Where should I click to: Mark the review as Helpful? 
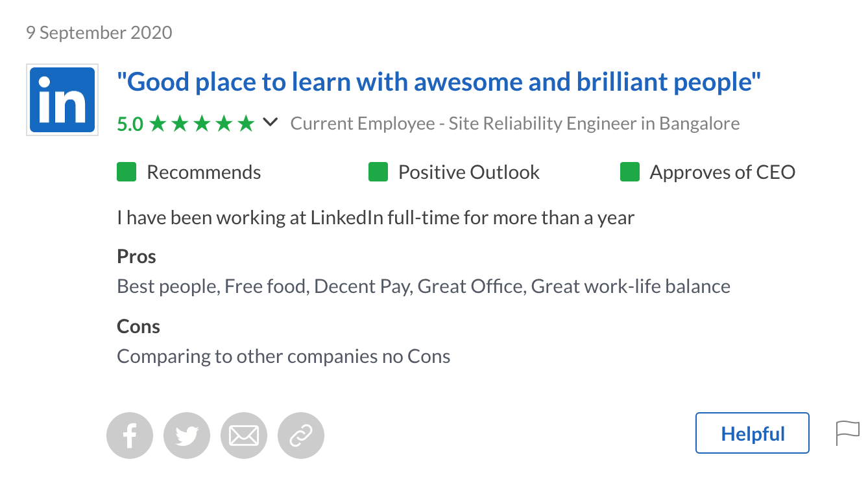coord(752,433)
